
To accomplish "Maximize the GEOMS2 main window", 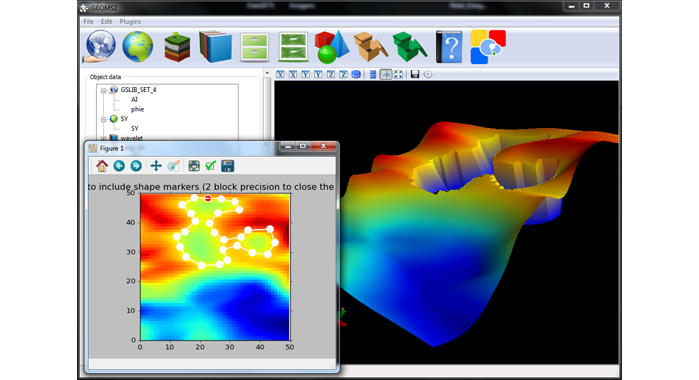I will [x=587, y=6].
